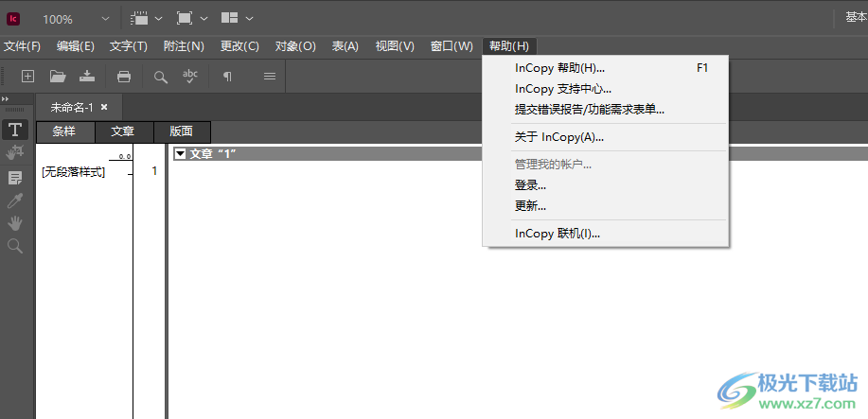The width and height of the screenshot is (868, 419).
Task: Open the 更改(C) menu
Action: pos(239,46)
